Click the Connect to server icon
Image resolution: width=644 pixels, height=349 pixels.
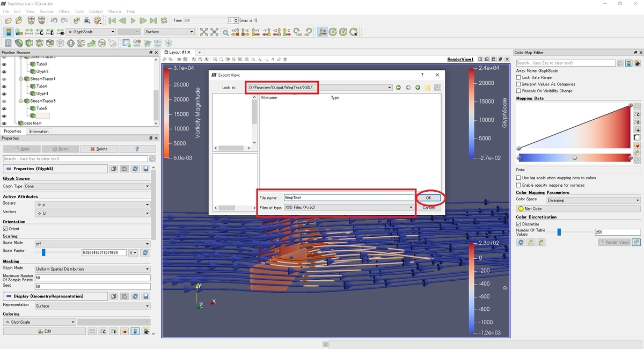coord(31,20)
